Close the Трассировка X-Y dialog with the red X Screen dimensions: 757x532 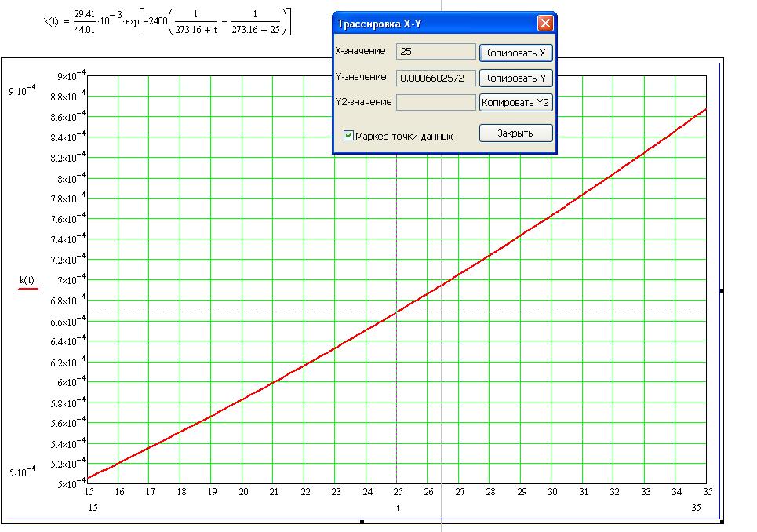(x=544, y=23)
